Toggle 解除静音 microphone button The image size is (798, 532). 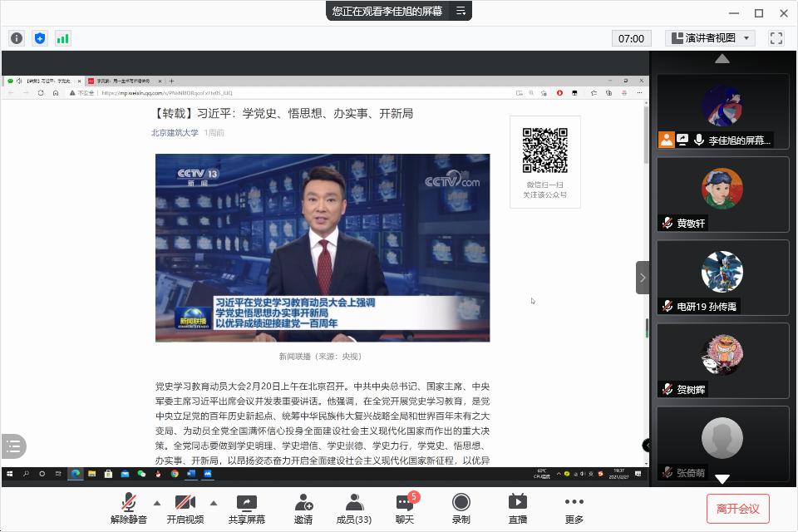129,508
